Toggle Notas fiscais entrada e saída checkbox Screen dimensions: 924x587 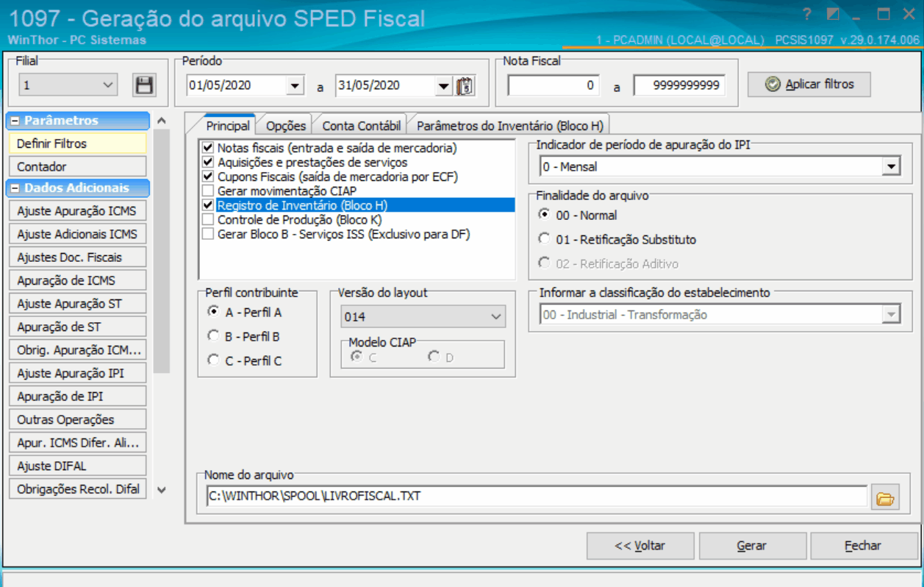207,148
